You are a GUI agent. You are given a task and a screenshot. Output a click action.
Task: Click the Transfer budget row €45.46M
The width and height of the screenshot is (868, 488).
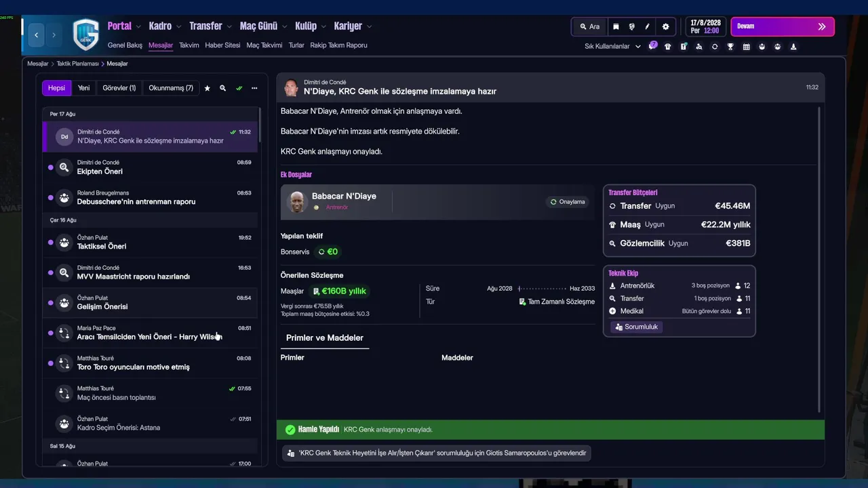point(679,206)
